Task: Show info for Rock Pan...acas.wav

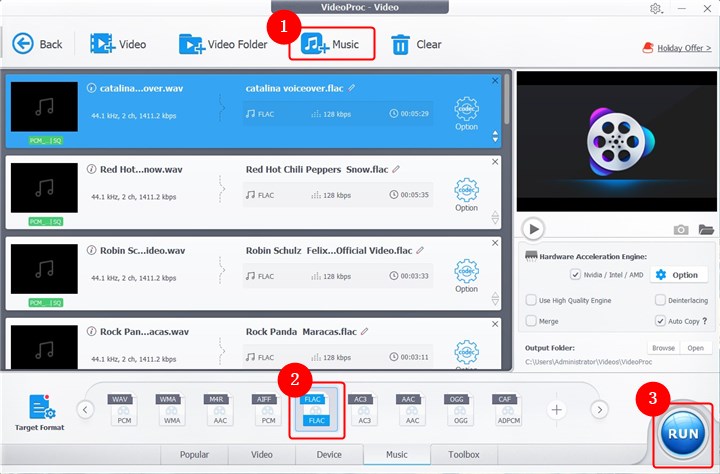Action: tap(91, 331)
